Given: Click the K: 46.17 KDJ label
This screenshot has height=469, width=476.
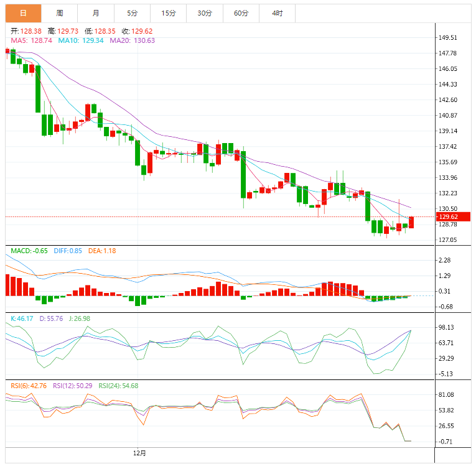Looking at the screenshot, I should [22, 318].
